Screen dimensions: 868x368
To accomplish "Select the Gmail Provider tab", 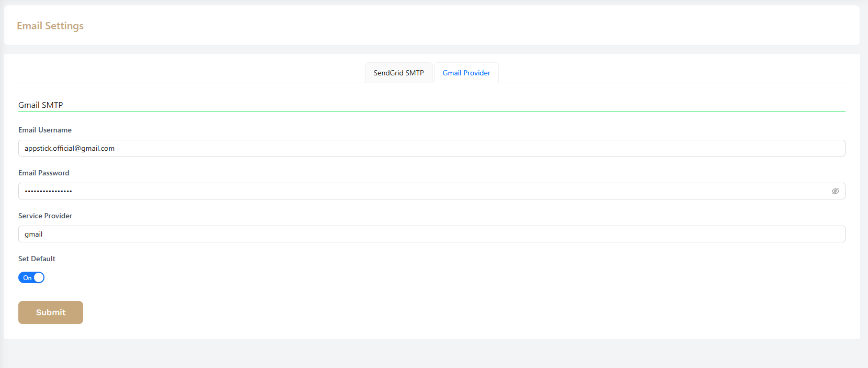I will point(466,73).
